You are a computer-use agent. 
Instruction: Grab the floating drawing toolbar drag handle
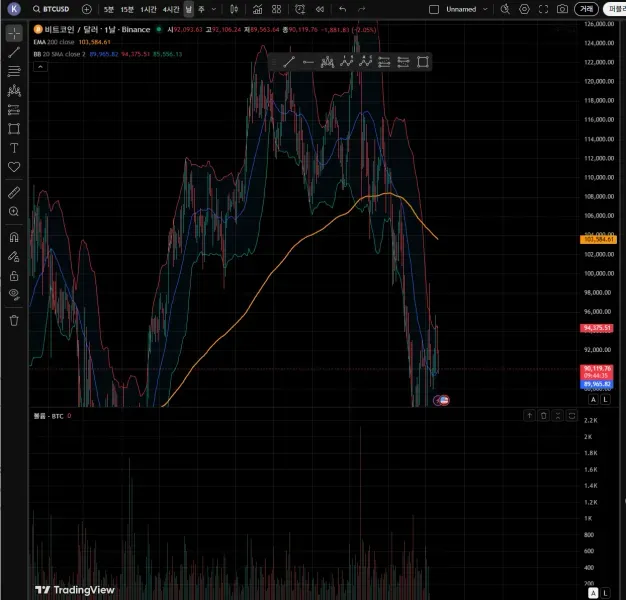point(274,62)
